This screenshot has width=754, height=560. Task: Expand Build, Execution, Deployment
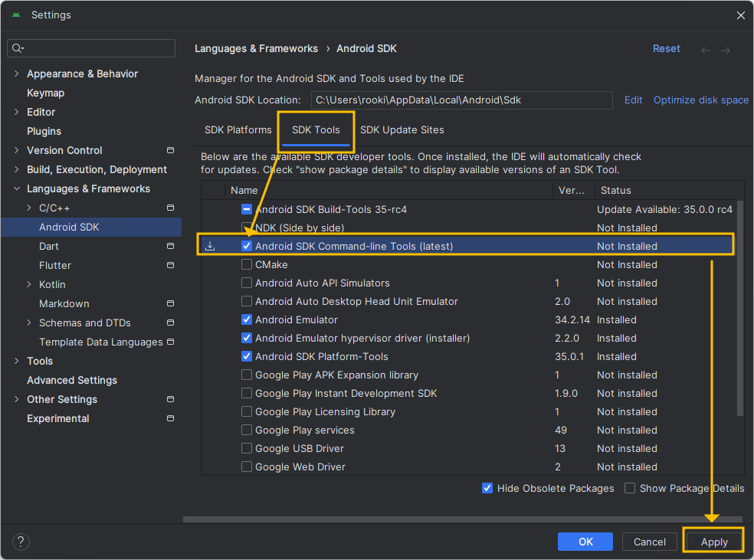(x=17, y=169)
